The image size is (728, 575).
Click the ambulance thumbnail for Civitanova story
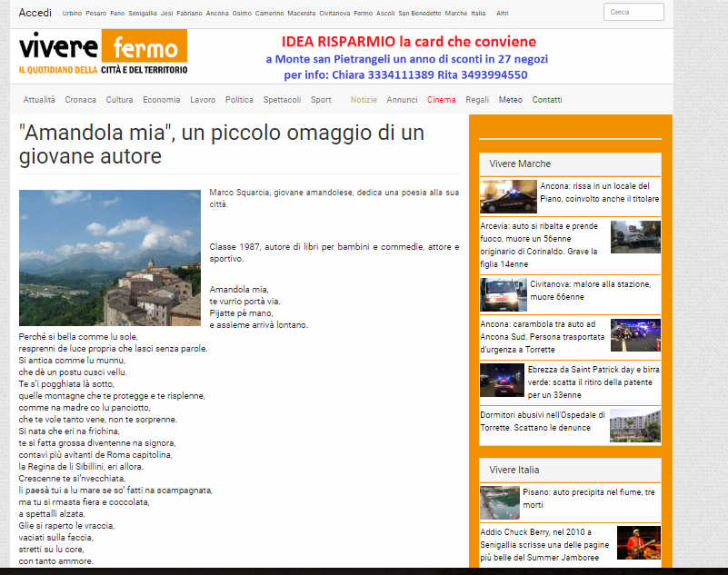tap(503, 294)
